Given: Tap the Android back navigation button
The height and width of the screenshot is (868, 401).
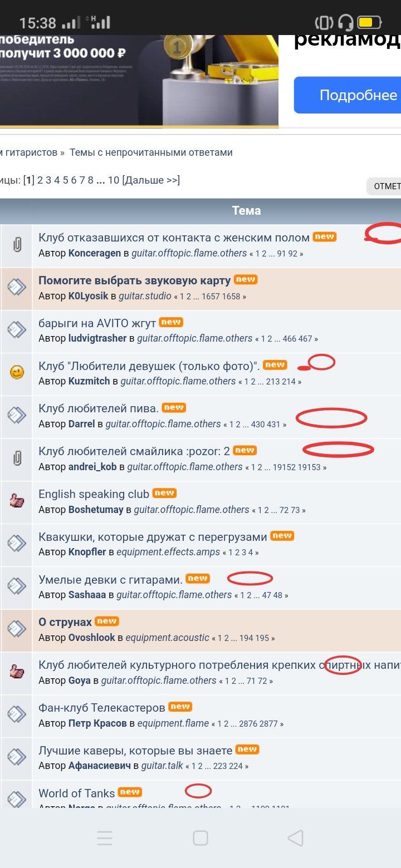Looking at the screenshot, I should point(295,838).
